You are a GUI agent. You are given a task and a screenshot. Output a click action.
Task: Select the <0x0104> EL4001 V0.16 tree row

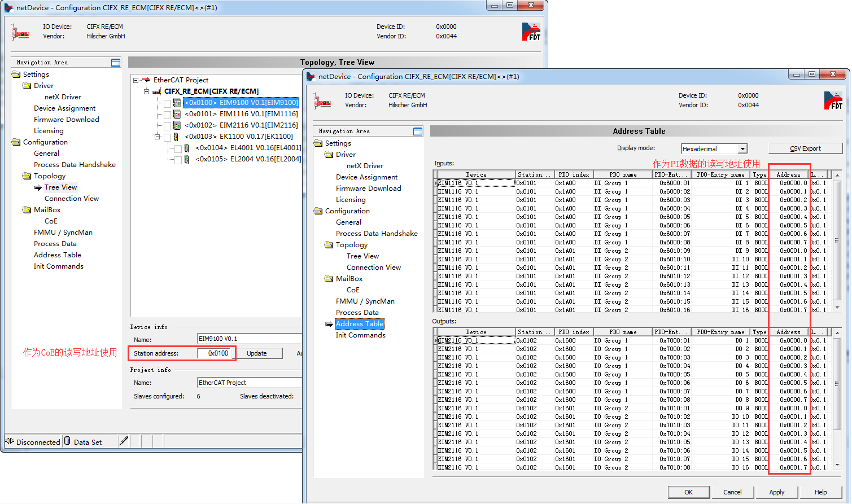point(248,148)
